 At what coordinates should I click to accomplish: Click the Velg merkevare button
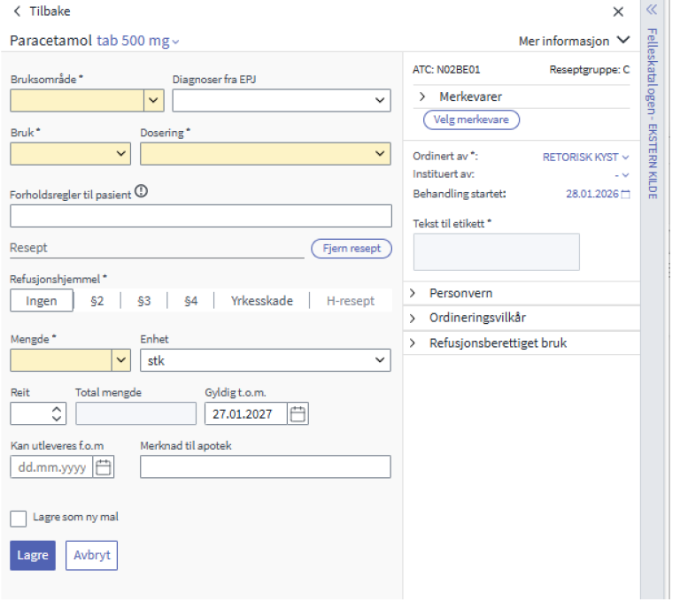[471, 119]
